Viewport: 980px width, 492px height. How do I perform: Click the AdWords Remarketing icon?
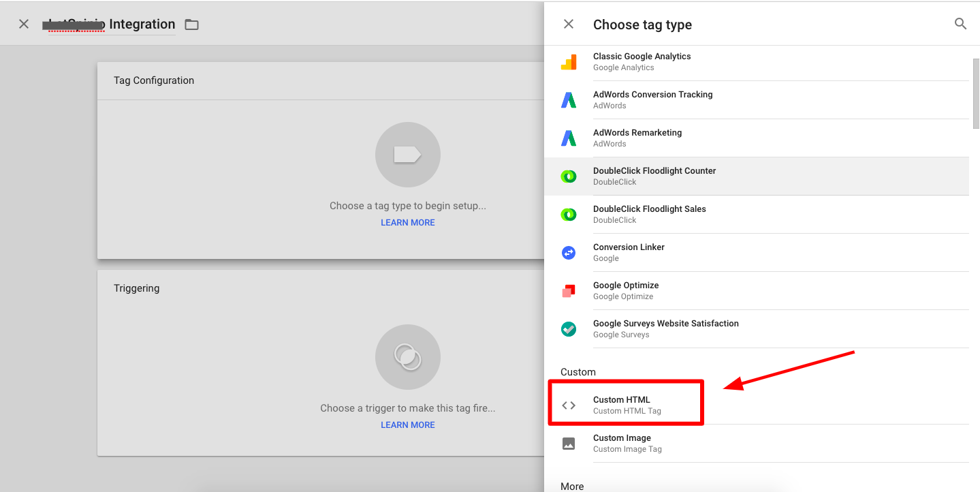(569, 138)
